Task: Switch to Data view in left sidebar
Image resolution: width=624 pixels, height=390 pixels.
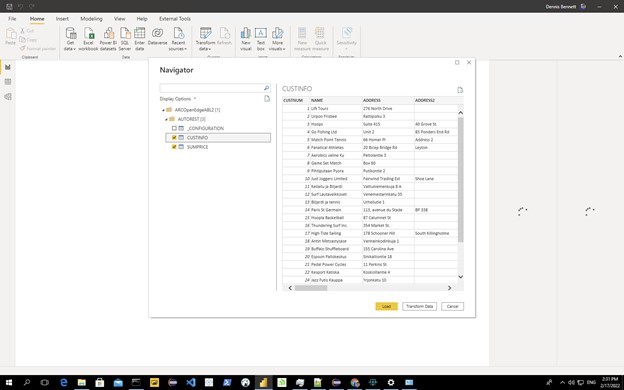Action: pyautogui.click(x=8, y=82)
